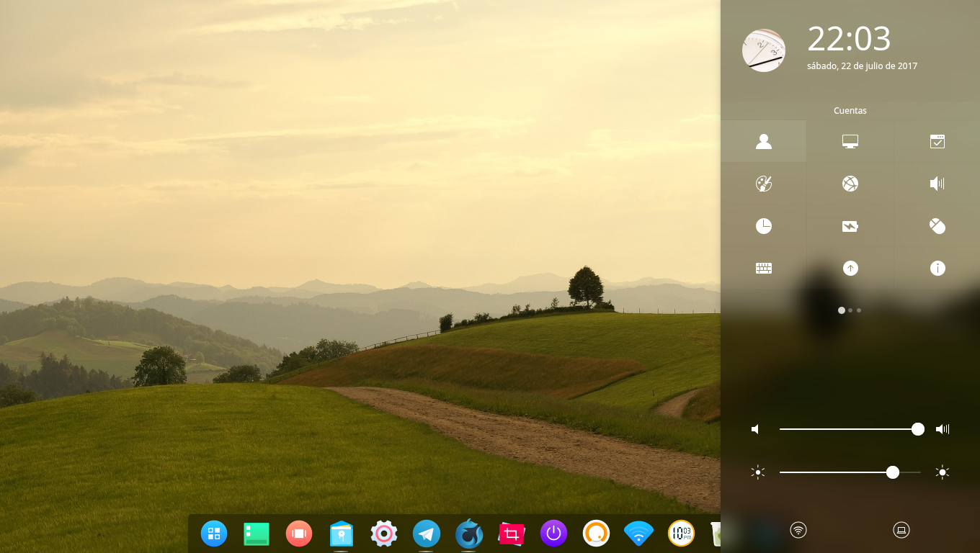This screenshot has width=980, height=553.
Task: Open the display settings panel
Action: tap(850, 141)
